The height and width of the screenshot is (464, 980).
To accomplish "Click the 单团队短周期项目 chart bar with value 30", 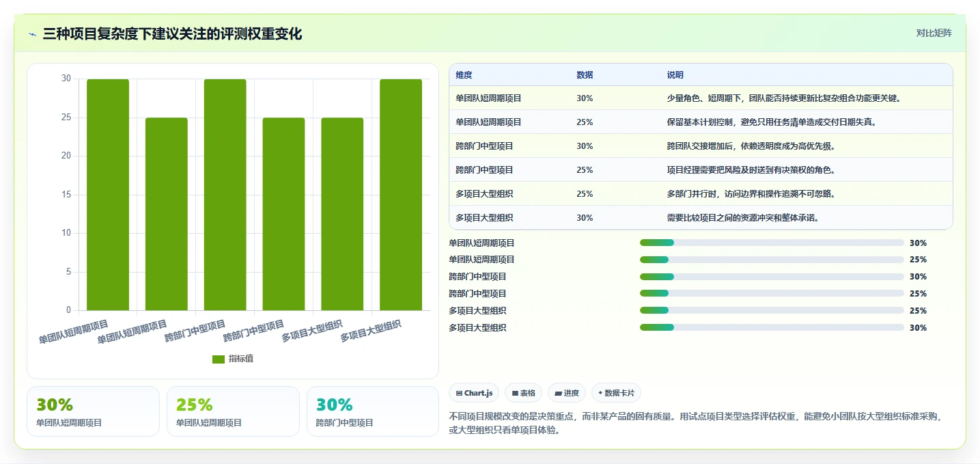I will [108, 195].
